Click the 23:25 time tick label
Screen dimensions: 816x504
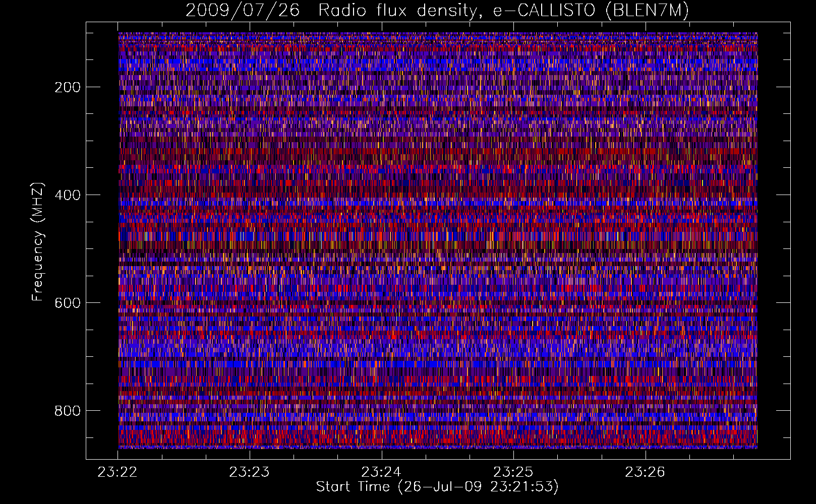click(513, 472)
